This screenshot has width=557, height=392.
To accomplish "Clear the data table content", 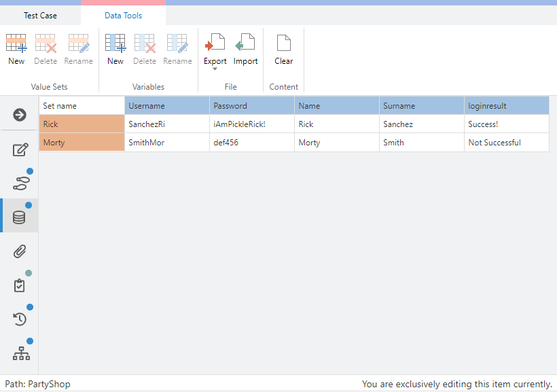I will coord(283,50).
